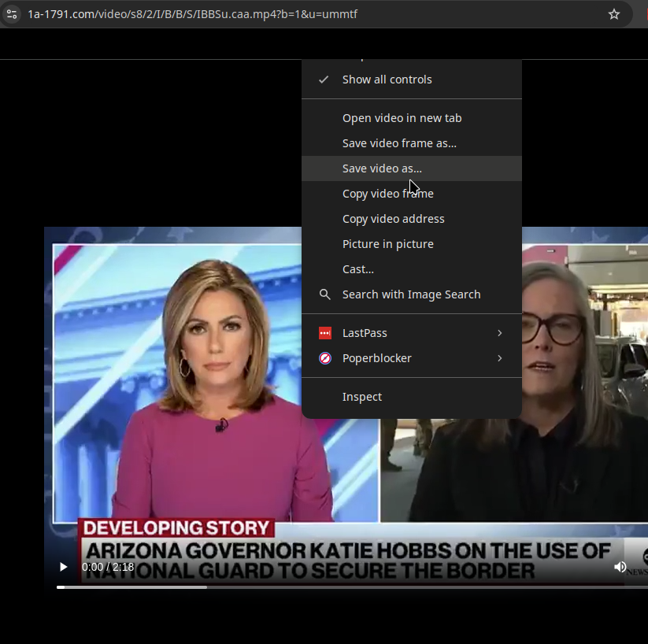Select Save video as...

[x=412, y=168]
